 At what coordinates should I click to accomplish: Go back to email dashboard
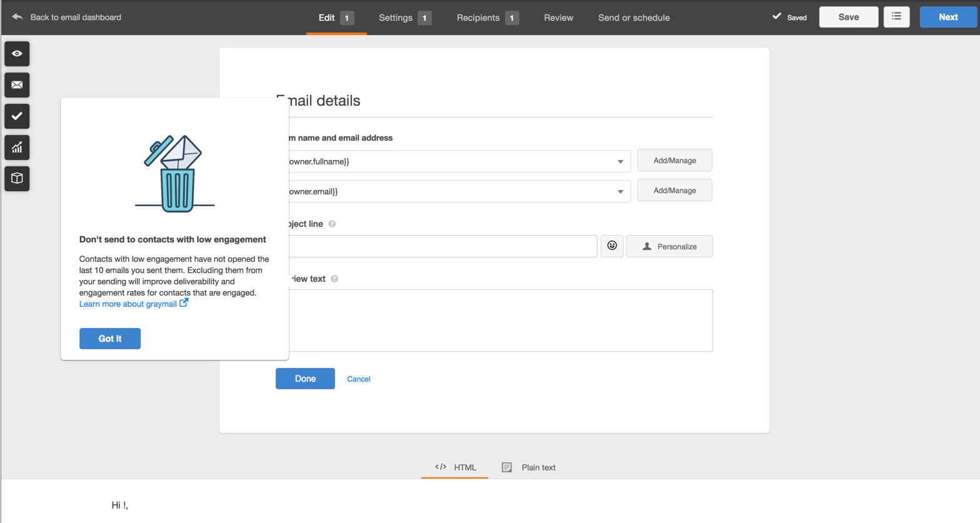(x=66, y=17)
